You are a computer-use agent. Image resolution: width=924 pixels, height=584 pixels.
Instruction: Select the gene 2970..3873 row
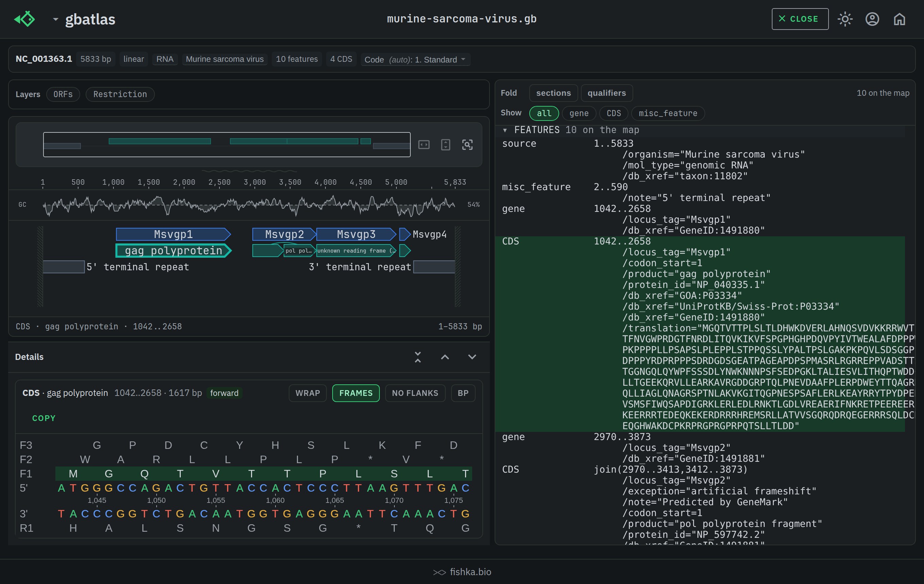[x=699, y=437]
